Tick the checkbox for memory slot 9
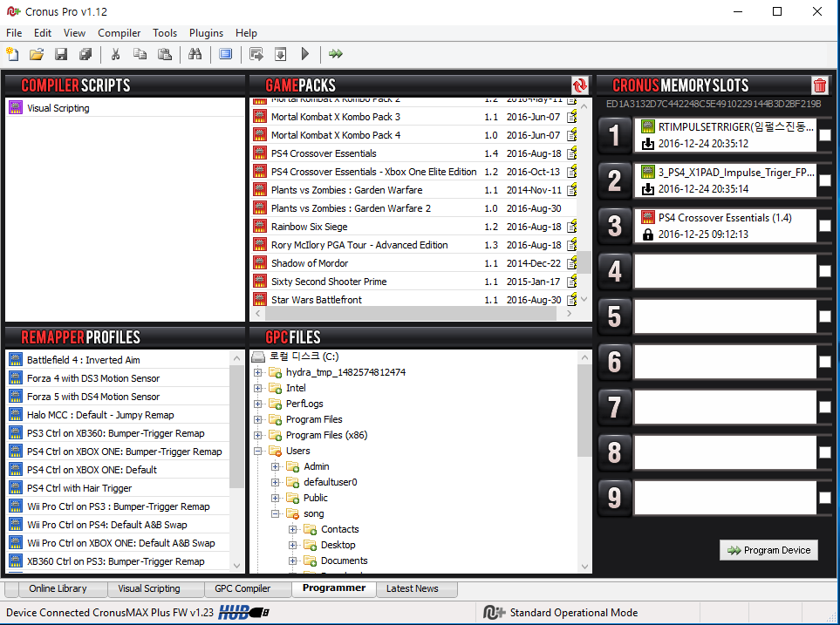 (825, 498)
